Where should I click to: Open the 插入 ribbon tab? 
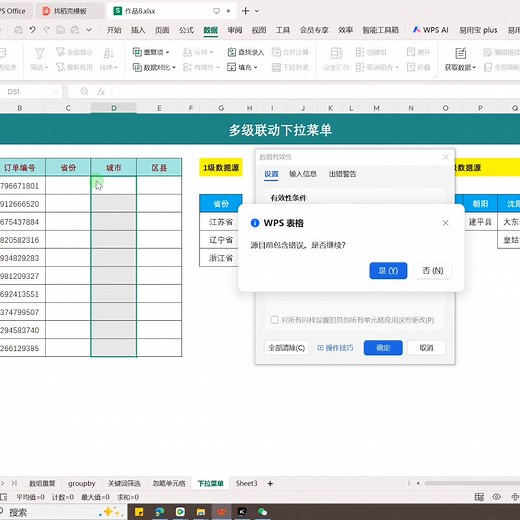point(138,30)
